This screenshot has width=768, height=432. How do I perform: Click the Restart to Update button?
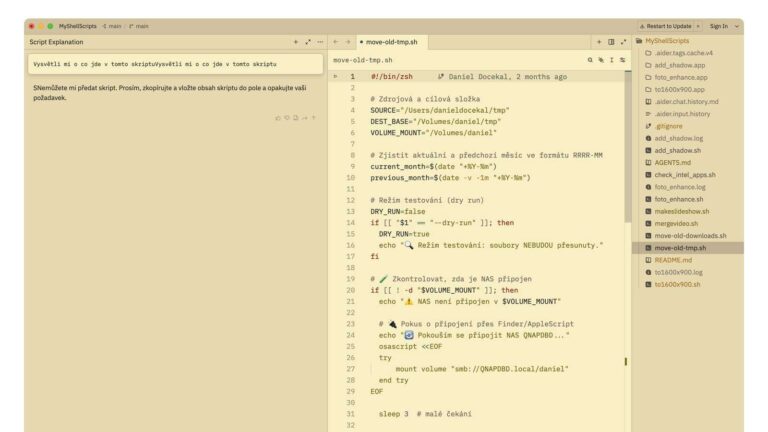pos(665,26)
